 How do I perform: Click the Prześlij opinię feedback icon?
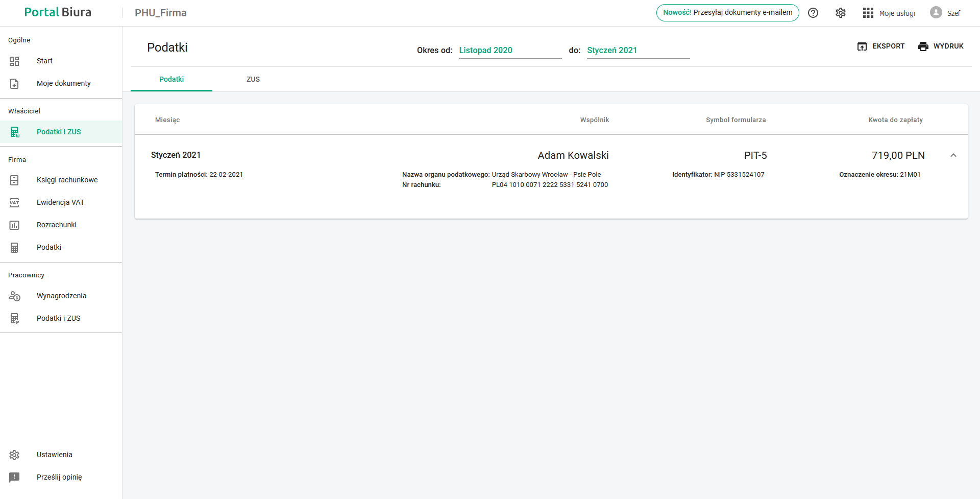click(14, 477)
